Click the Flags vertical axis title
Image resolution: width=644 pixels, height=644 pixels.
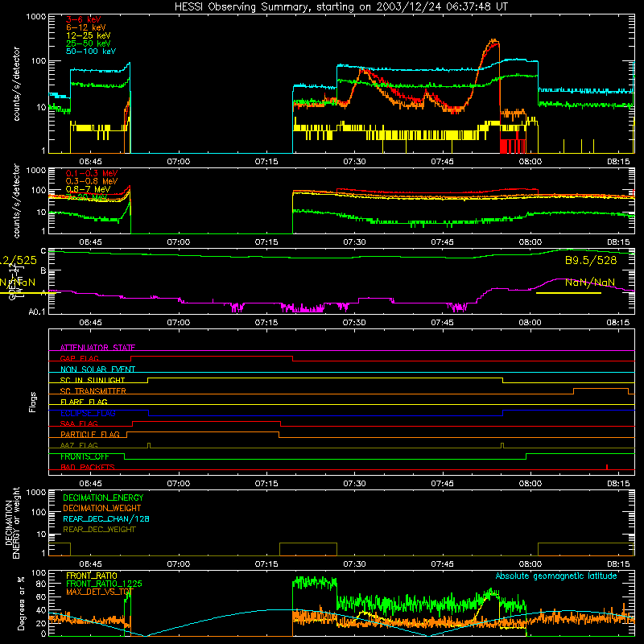pyautogui.click(x=32, y=402)
